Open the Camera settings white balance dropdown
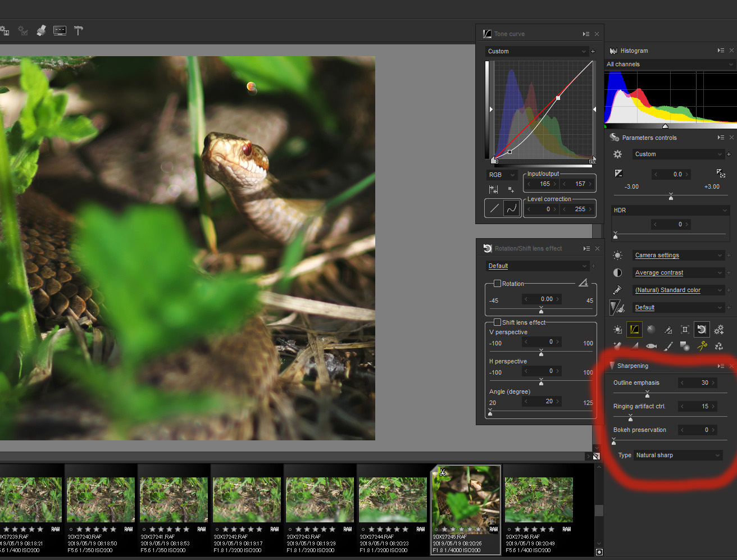737x560 pixels. coord(679,255)
